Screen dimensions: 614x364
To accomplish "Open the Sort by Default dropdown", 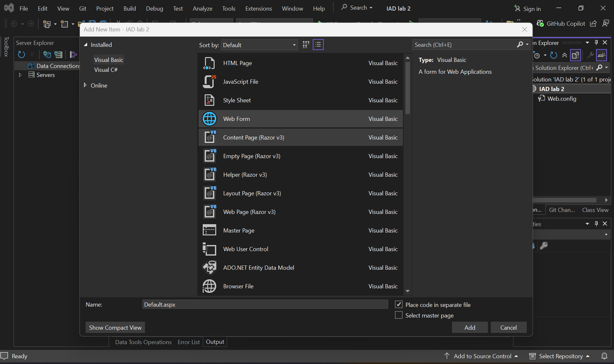I will 259,45.
